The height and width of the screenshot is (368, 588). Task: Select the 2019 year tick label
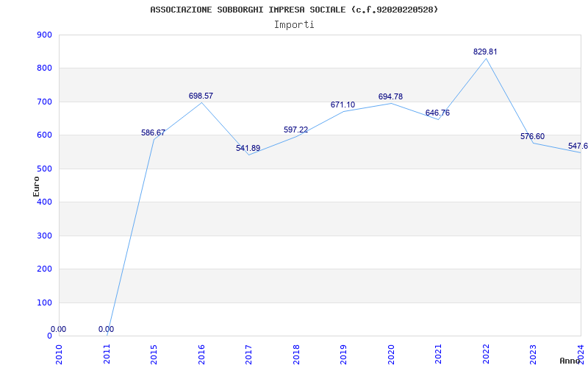click(343, 354)
